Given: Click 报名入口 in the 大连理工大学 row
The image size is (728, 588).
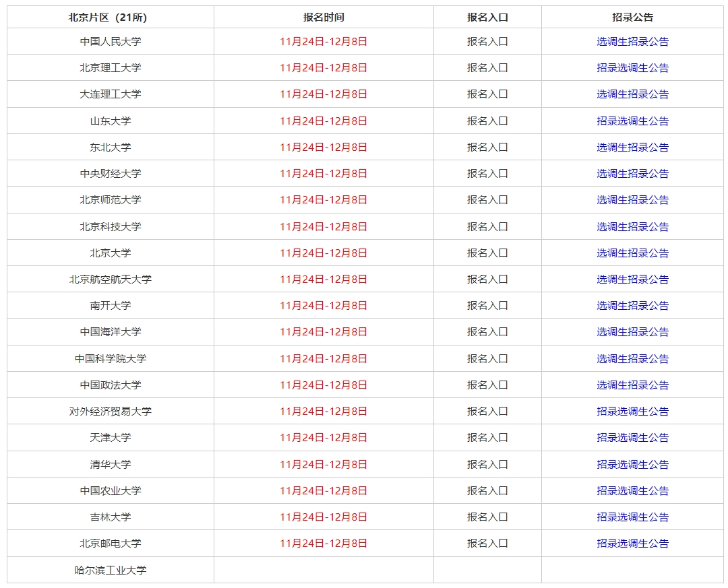Looking at the screenshot, I should coord(487,94).
